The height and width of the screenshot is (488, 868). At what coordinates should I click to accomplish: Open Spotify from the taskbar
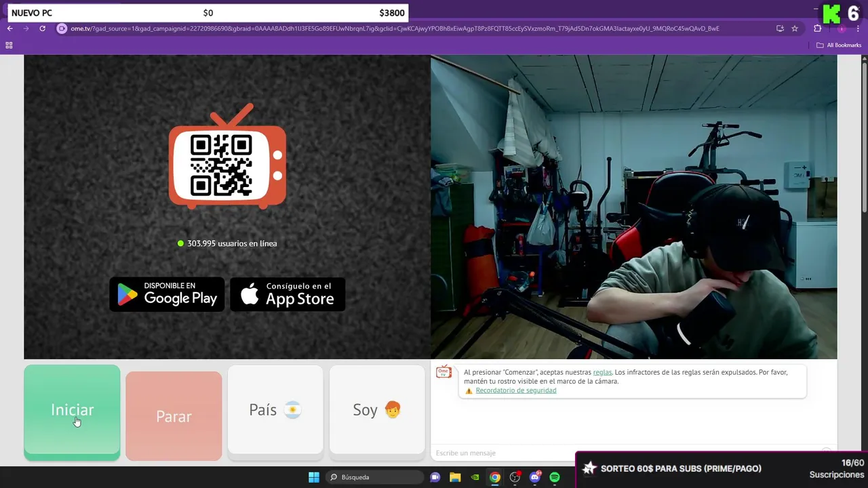555,477
